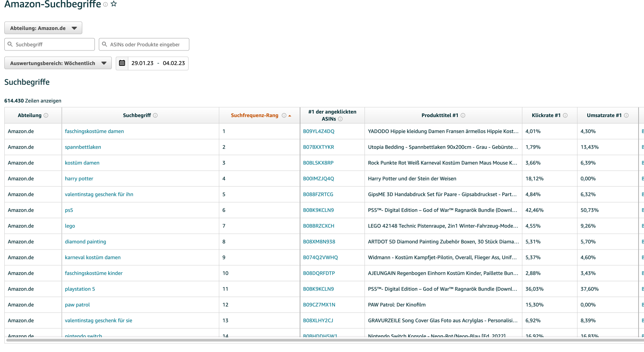Image resolution: width=644 pixels, height=352 pixels.
Task: Open search term valentinstag geschenk für ihn
Action: pyautogui.click(x=99, y=194)
